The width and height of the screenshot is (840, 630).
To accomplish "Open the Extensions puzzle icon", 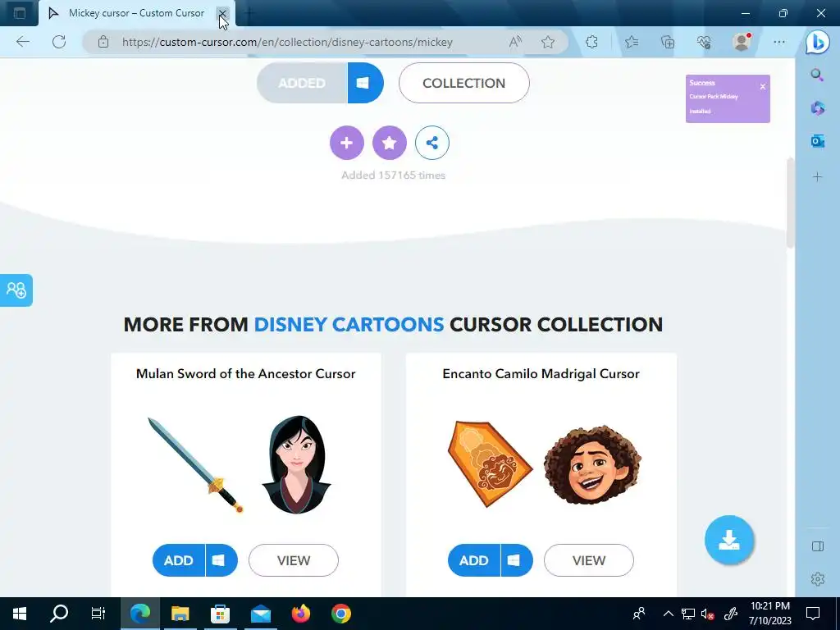I will coord(592,42).
